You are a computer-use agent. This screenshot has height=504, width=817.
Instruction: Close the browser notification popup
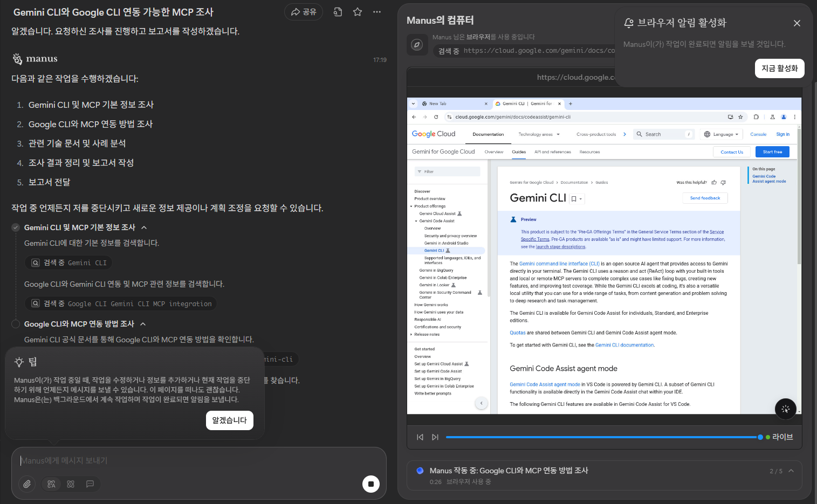[x=797, y=23]
